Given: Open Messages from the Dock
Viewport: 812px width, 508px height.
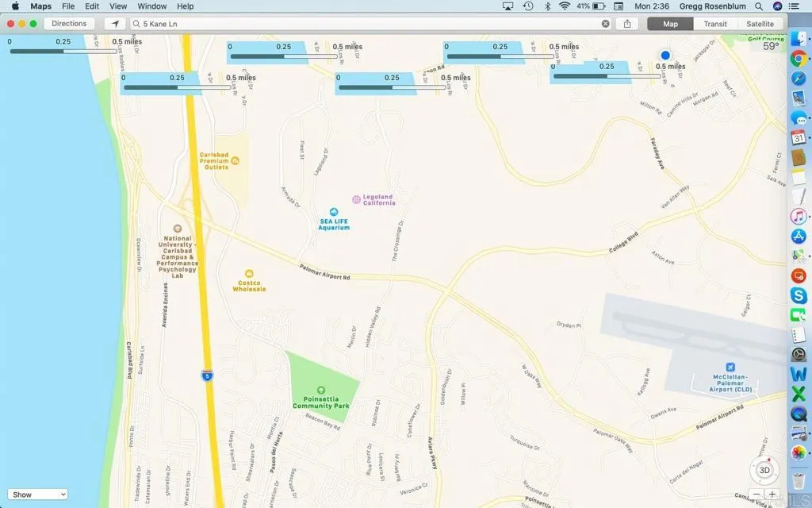Looking at the screenshot, I should (x=799, y=118).
